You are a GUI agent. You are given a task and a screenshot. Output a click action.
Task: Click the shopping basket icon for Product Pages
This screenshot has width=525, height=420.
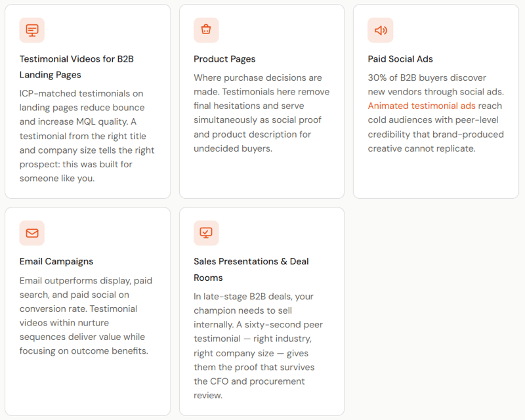pos(206,30)
